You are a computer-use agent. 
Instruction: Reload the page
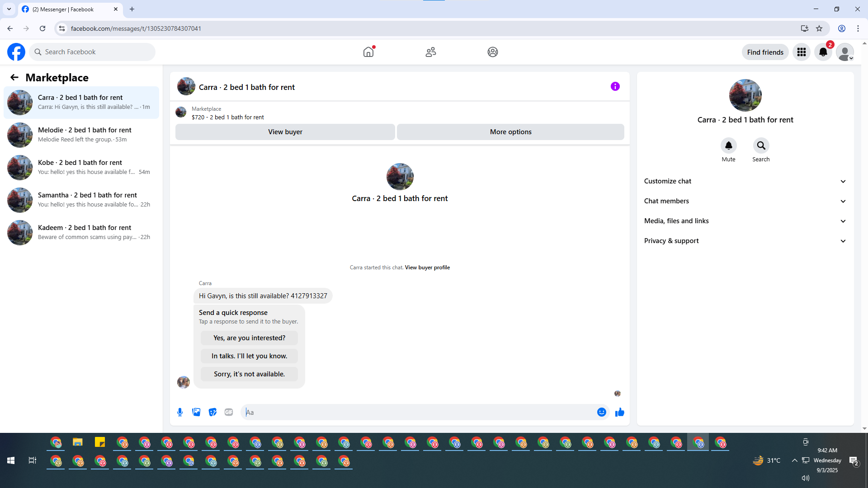42,28
